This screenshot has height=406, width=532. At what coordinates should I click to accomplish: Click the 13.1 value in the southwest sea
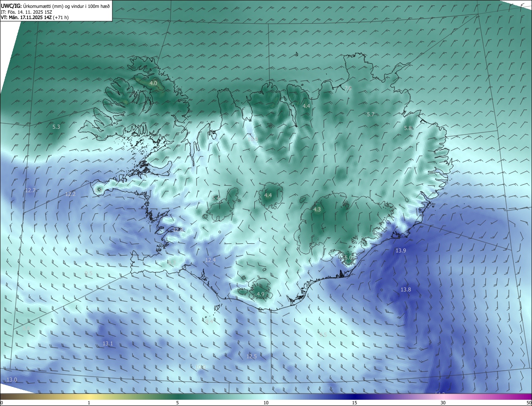(108, 343)
